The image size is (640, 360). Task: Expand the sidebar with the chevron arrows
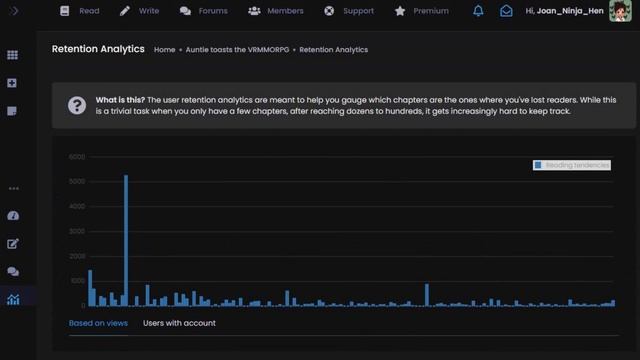(13, 11)
